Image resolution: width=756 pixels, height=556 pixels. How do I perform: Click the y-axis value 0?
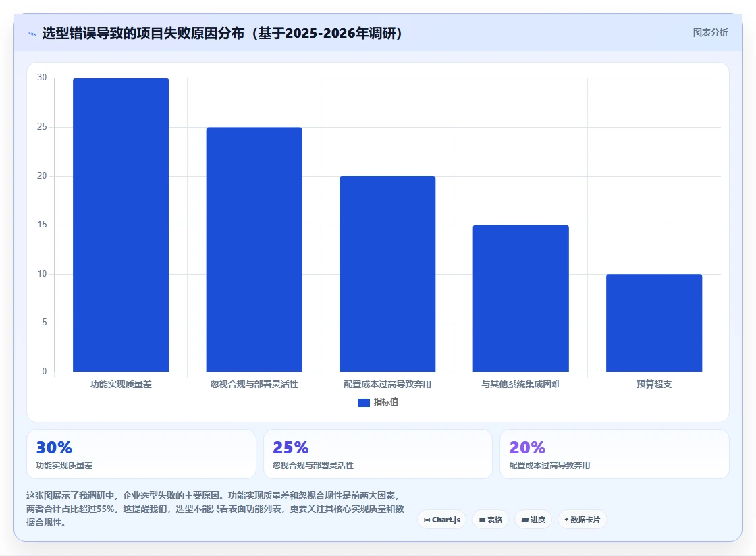click(x=45, y=372)
